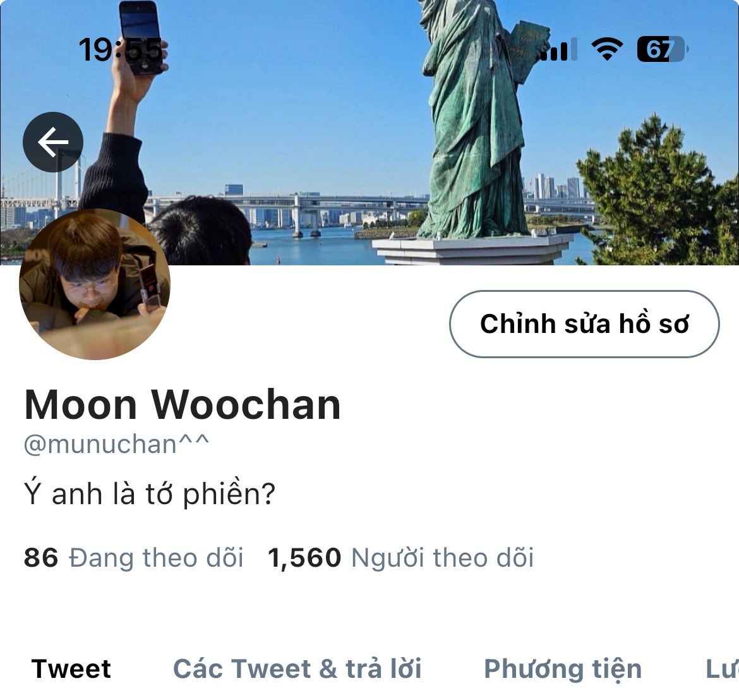739x700 pixels.
Task: Tap the raised phone in cover photo
Action: pos(141,37)
